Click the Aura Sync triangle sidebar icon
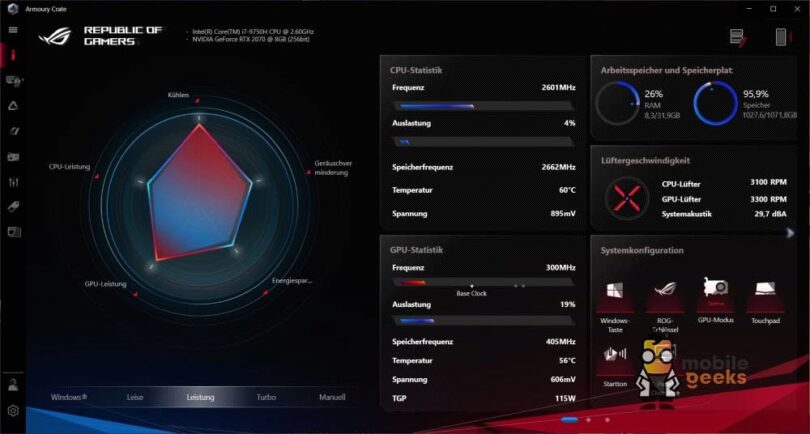This screenshot has width=810, height=434. (x=13, y=105)
